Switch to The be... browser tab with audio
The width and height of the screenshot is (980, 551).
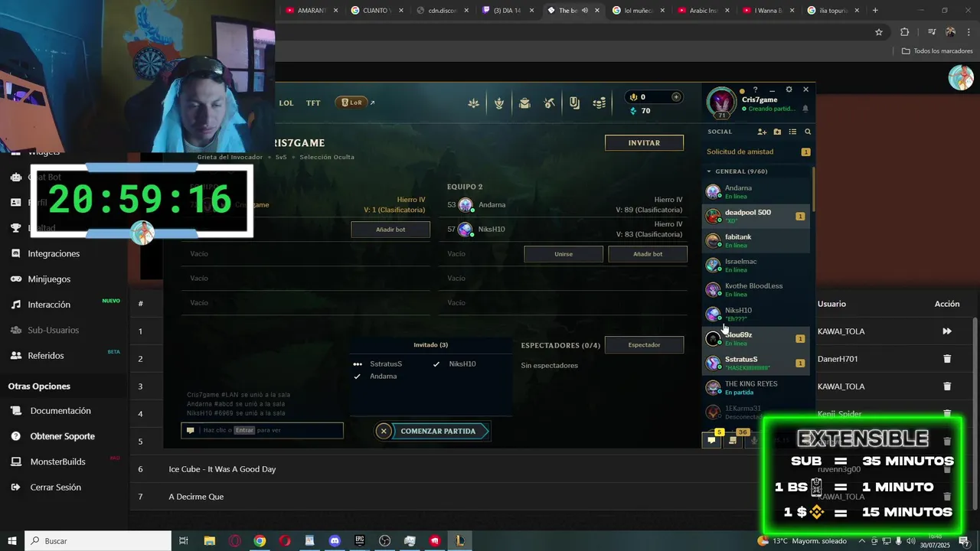[x=574, y=11]
